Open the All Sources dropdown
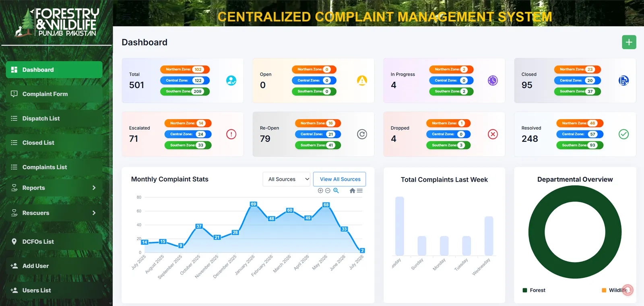The image size is (644, 306). tap(287, 179)
